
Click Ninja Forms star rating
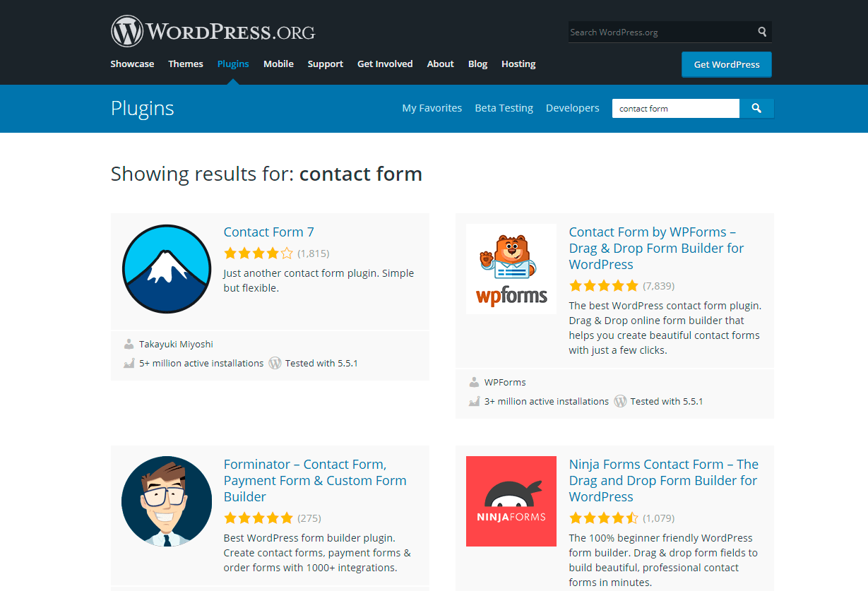[x=604, y=518]
